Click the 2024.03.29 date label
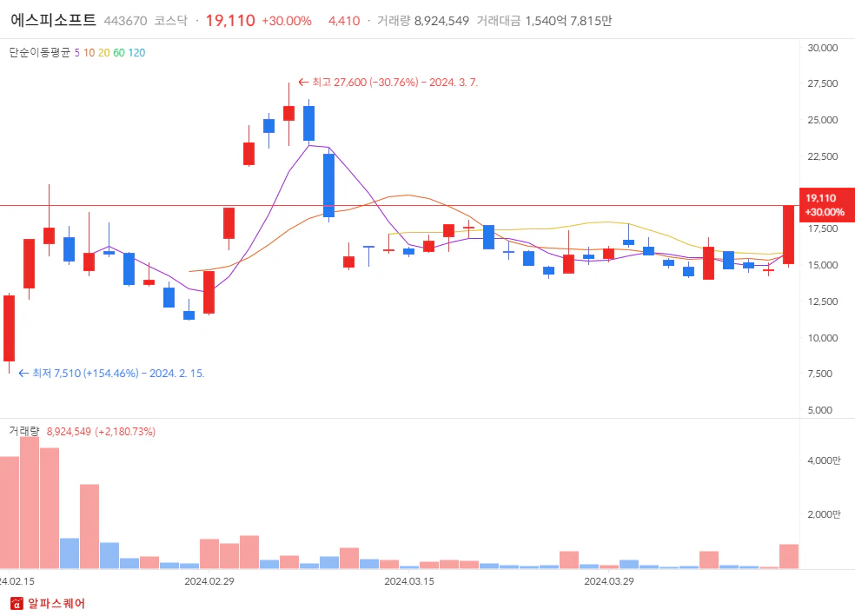The width and height of the screenshot is (855, 616). 609,581
